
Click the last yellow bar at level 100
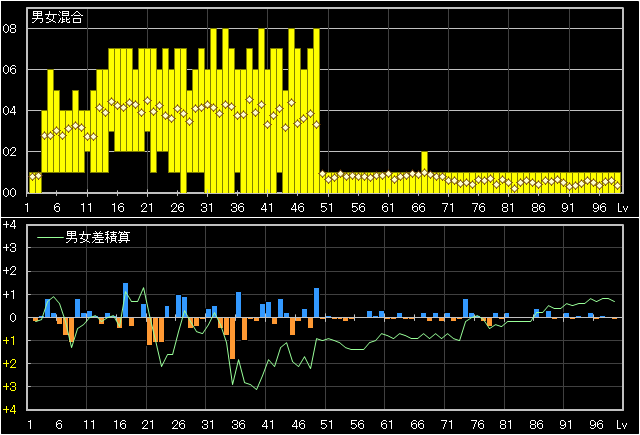(x=618, y=182)
